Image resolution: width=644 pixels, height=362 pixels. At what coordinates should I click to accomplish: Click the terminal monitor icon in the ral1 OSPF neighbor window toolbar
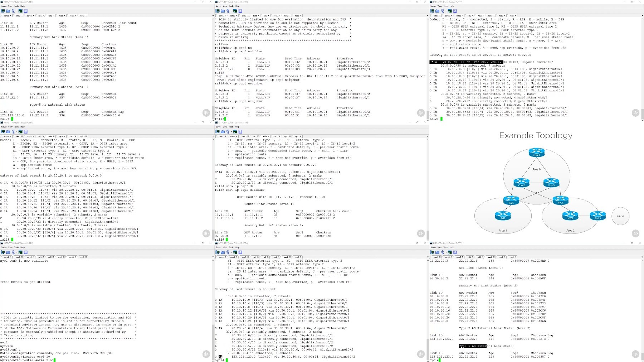(235, 11)
